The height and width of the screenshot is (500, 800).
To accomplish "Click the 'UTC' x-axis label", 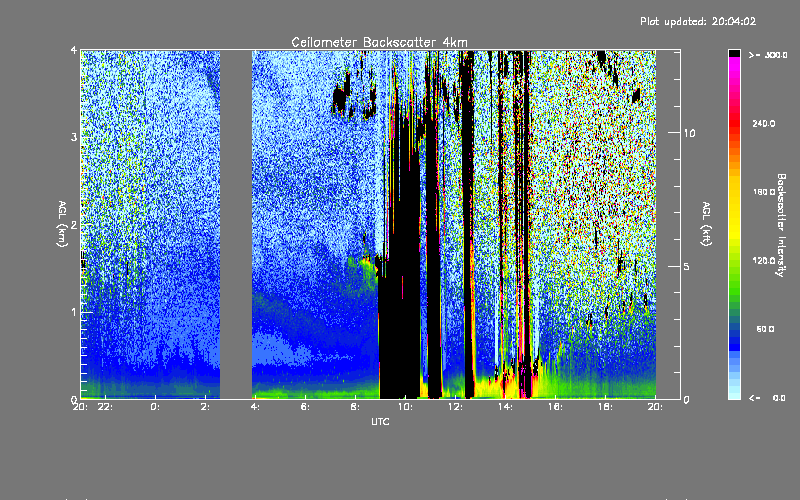I will click(x=380, y=421).
